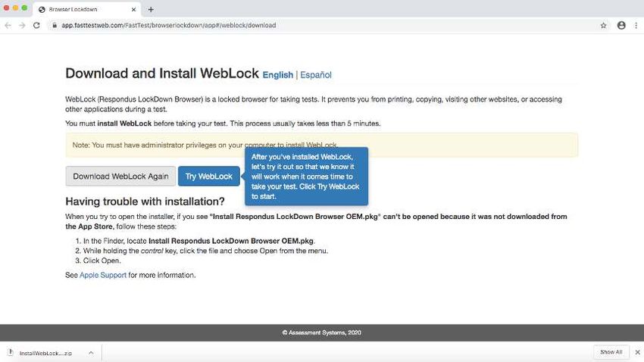Click the globe favicon on the tab
This screenshot has height=362, width=644.
pos(42,9)
